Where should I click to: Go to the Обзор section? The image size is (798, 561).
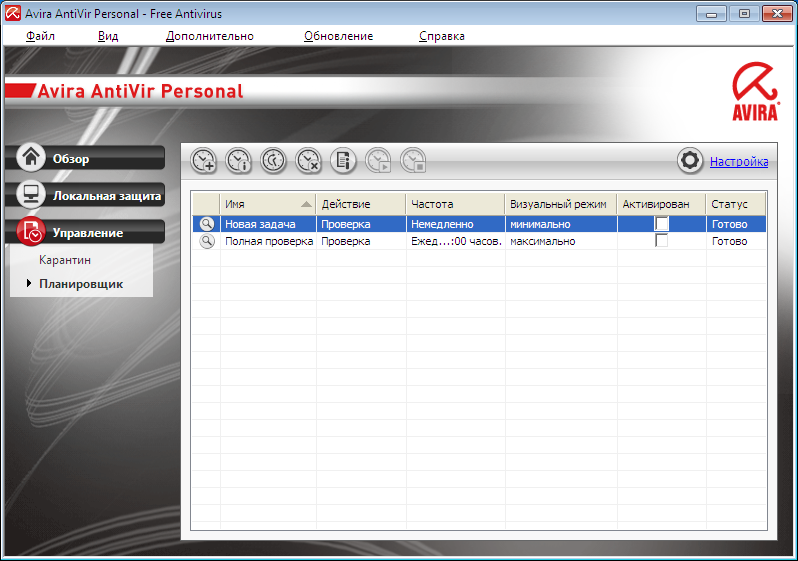coord(86,158)
